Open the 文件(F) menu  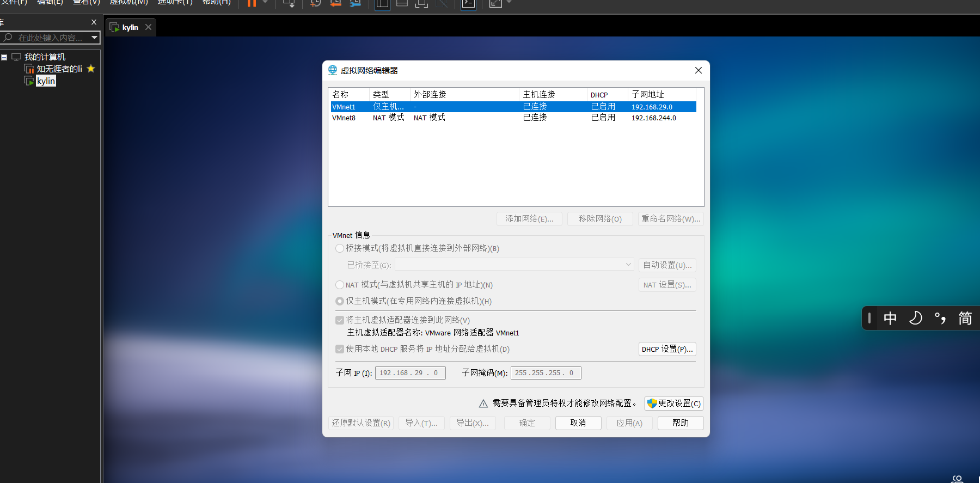click(14, 2)
